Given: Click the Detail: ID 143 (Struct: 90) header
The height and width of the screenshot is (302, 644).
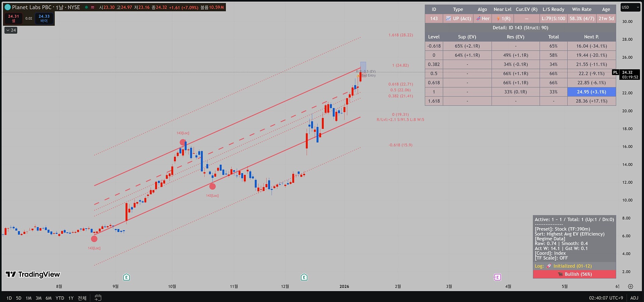Looking at the screenshot, I should coord(520,28).
